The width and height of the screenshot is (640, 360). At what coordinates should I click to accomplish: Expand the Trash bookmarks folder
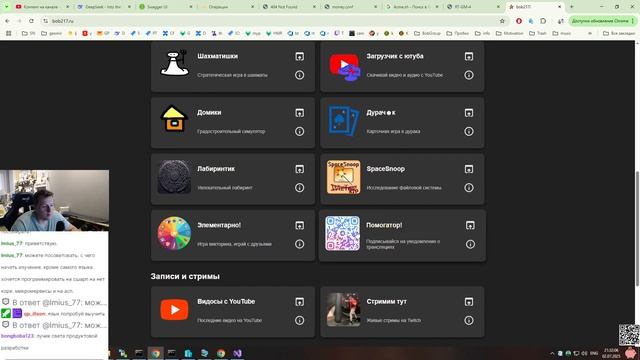(x=538, y=33)
